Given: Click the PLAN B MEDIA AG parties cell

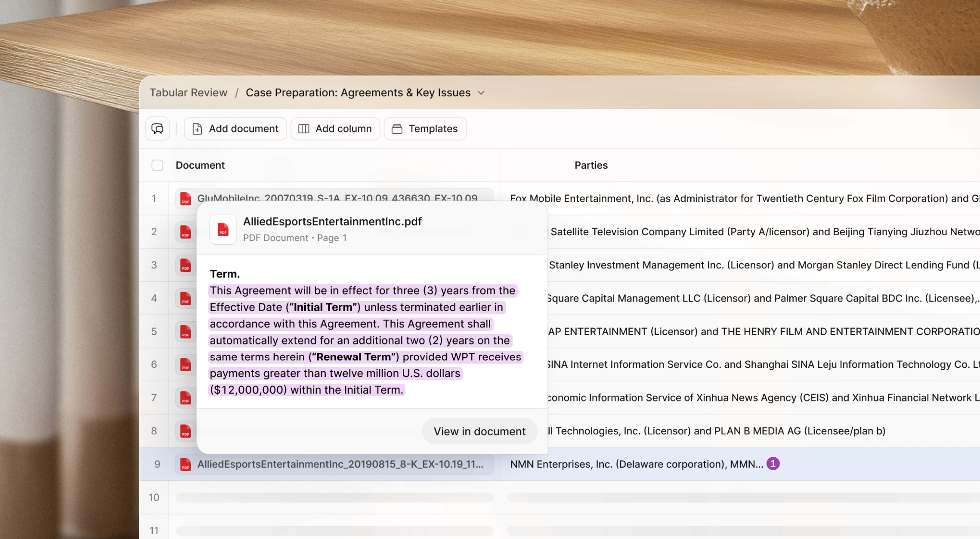Looking at the screenshot, I should [764, 431].
